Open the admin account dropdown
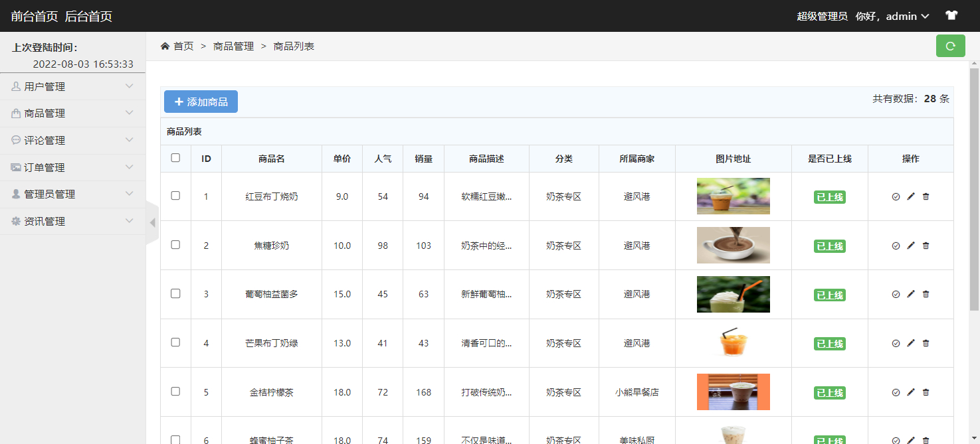Image resolution: width=980 pixels, height=444 pixels. tap(893, 16)
